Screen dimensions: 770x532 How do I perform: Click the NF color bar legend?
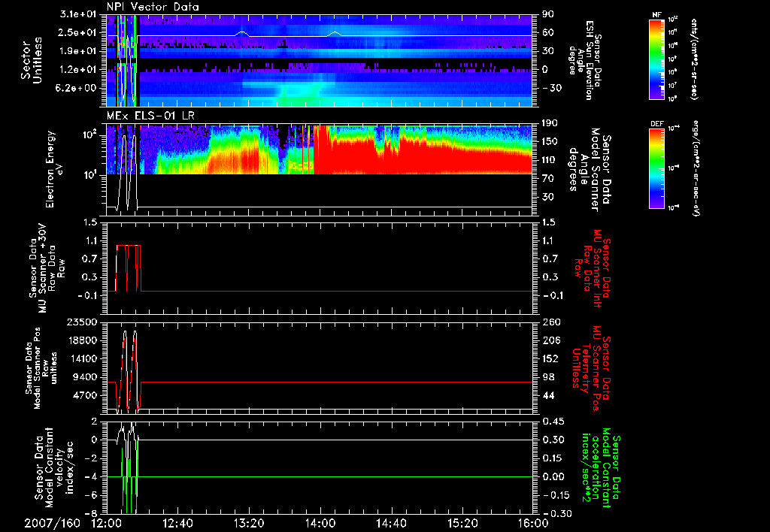[657, 59]
